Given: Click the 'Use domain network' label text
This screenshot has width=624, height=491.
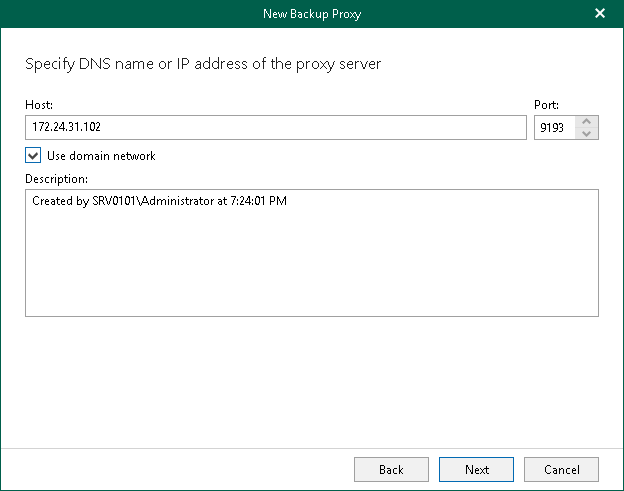Looking at the screenshot, I should pos(101,156).
